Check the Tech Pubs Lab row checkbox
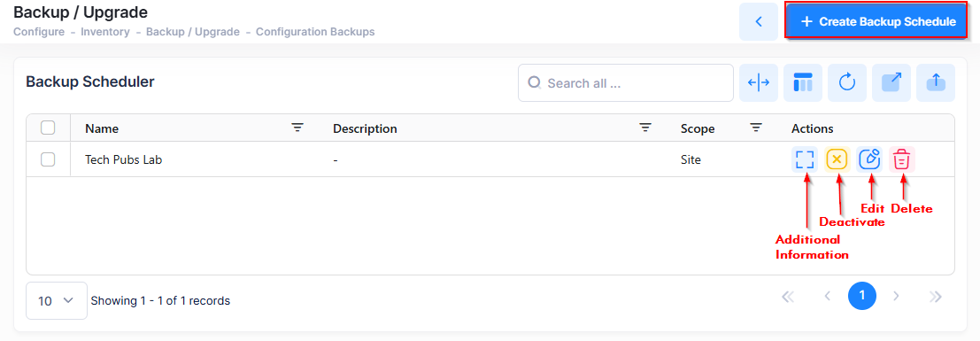The image size is (980, 341). click(x=48, y=159)
